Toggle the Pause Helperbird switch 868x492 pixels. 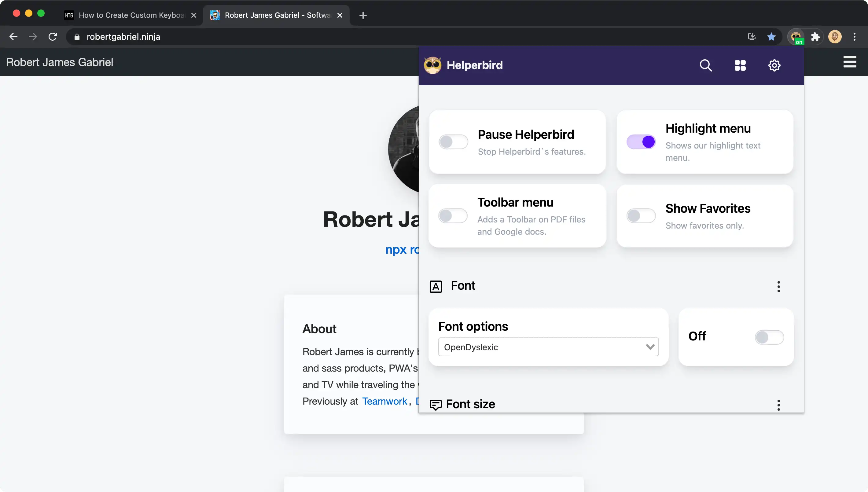(x=453, y=141)
